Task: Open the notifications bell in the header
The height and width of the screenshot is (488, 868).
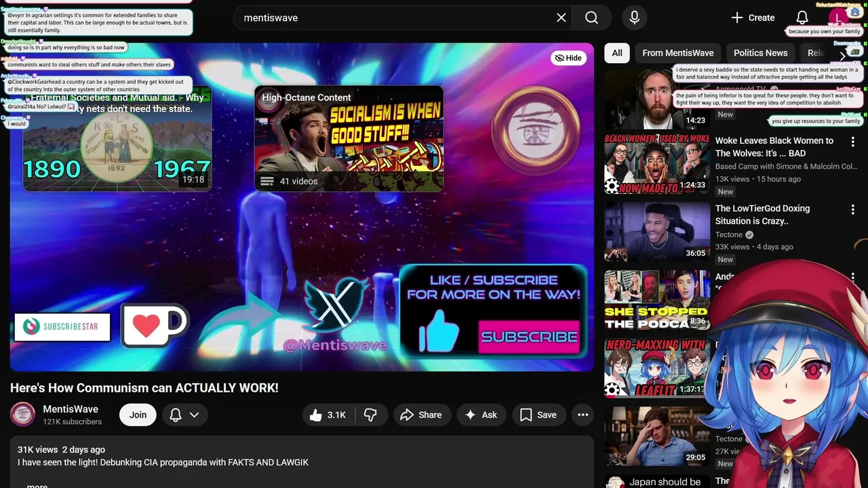Action: (x=802, y=18)
